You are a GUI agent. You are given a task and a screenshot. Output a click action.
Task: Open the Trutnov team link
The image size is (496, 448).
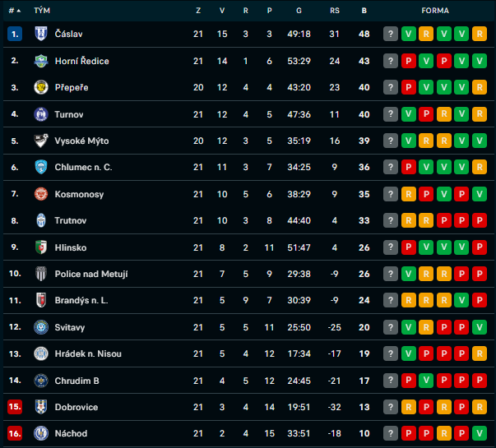point(70,220)
